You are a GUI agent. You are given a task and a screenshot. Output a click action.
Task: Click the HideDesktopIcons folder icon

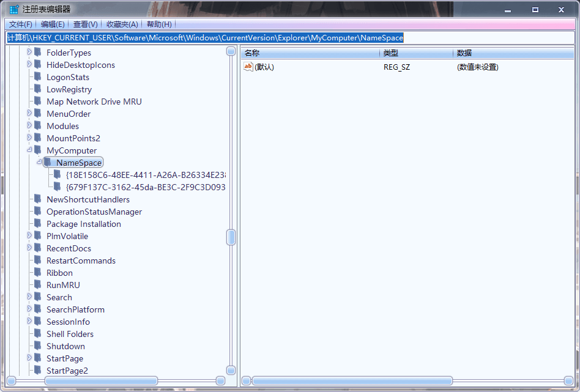tap(38, 64)
